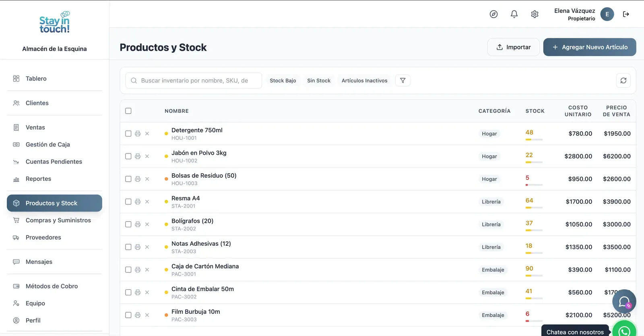
Task: Open Ventas section
Action: 54,127
